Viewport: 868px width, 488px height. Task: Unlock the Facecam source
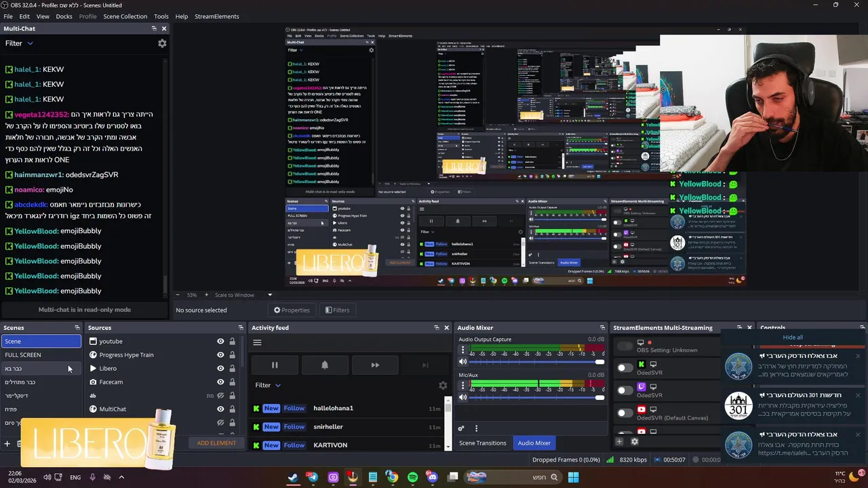coord(231,382)
